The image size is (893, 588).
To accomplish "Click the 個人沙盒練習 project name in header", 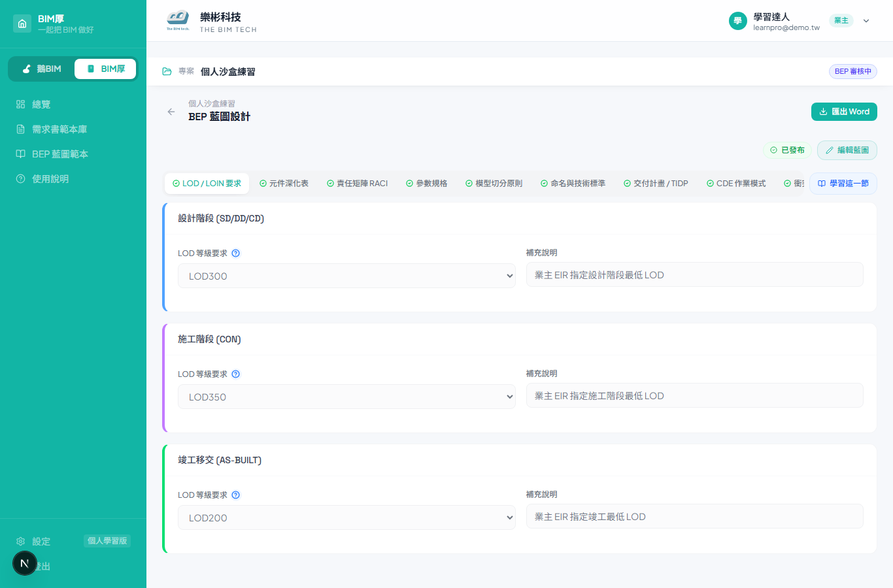I will [x=227, y=71].
